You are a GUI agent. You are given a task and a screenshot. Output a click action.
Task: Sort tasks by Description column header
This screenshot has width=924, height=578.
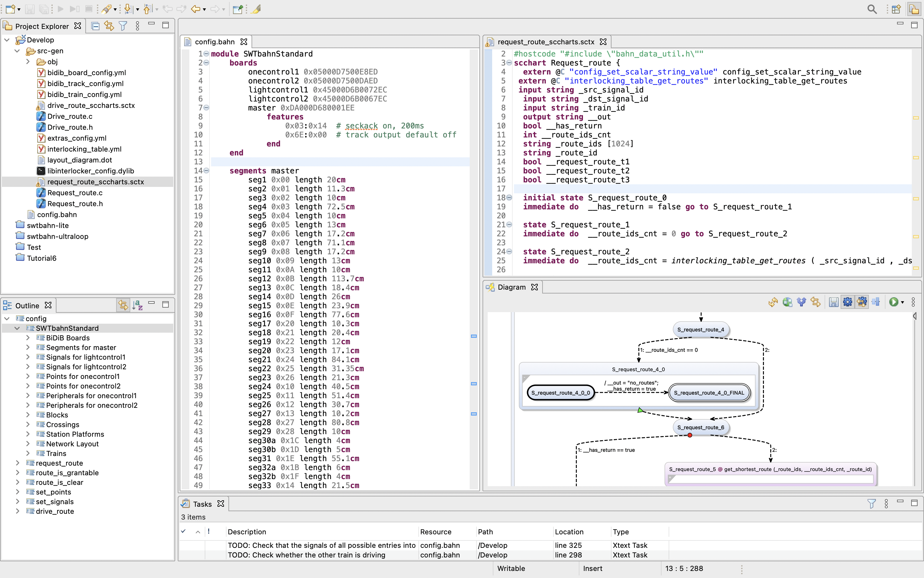(x=322, y=532)
